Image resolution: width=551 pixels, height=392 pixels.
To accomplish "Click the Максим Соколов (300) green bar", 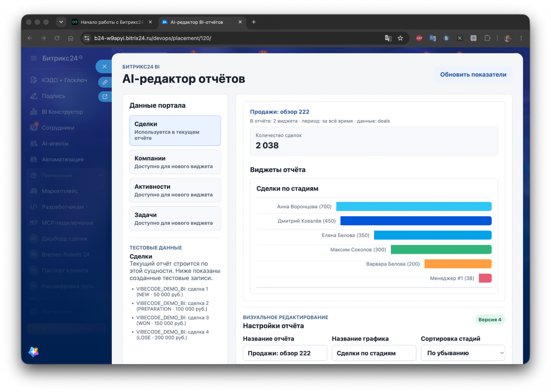I will (x=441, y=250).
